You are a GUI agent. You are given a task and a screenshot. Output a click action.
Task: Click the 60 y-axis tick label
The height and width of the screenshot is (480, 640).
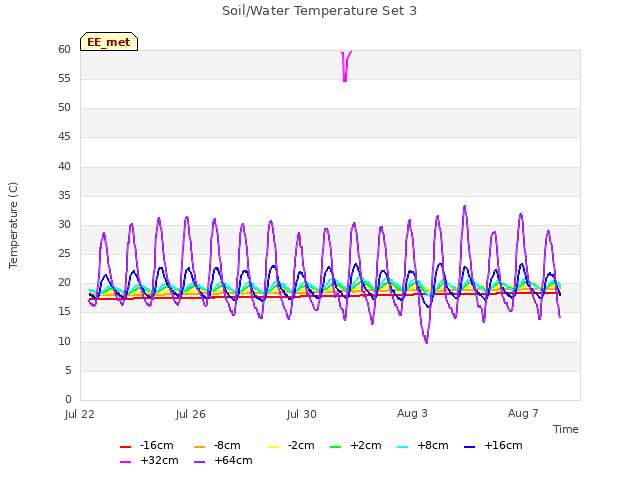pyautogui.click(x=64, y=49)
